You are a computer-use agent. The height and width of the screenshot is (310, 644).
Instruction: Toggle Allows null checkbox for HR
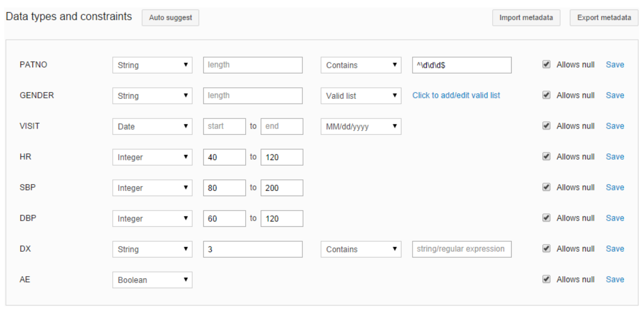coord(547,157)
